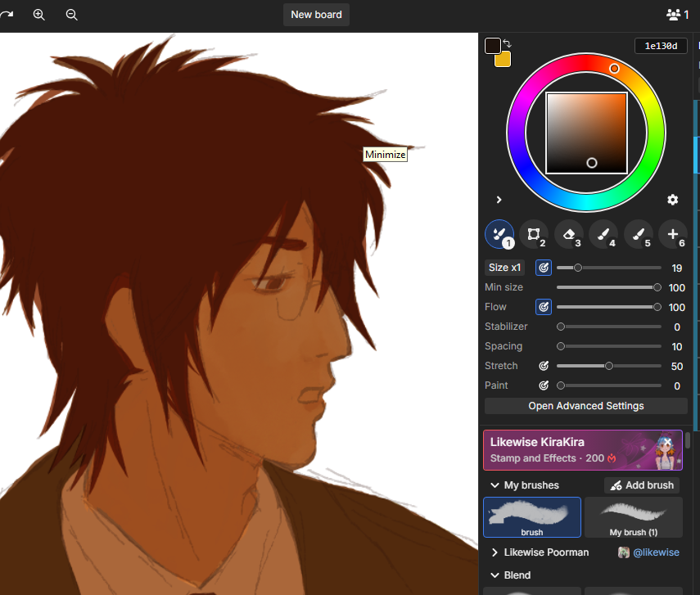The height and width of the screenshot is (595, 700).
Task: Toggle pressure sensitivity for Flow
Action: click(x=544, y=307)
